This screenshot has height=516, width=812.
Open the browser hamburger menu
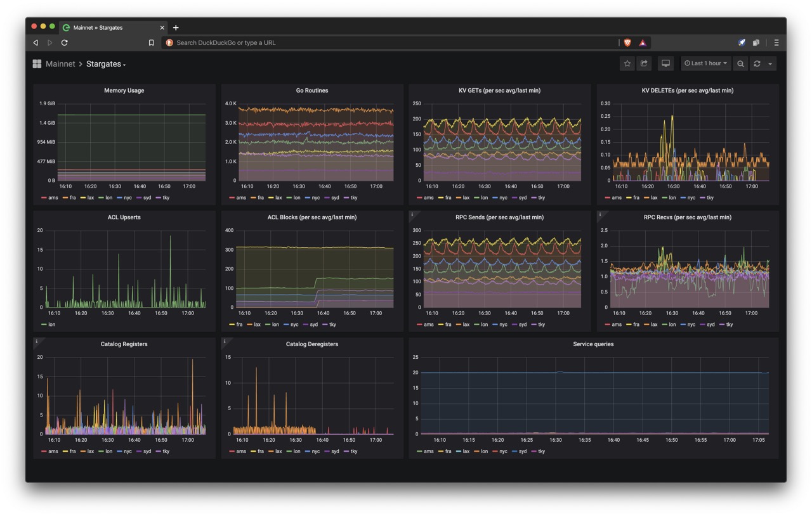(x=776, y=42)
